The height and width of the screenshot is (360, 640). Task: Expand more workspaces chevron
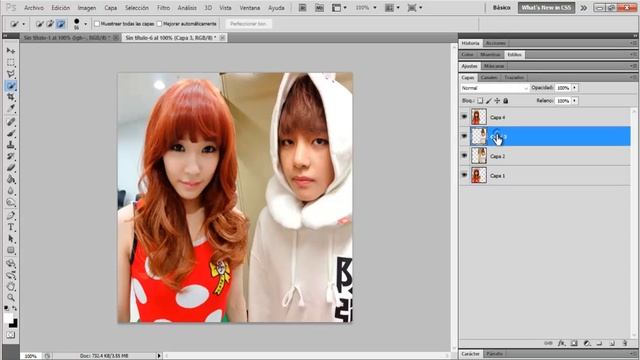pos(584,8)
